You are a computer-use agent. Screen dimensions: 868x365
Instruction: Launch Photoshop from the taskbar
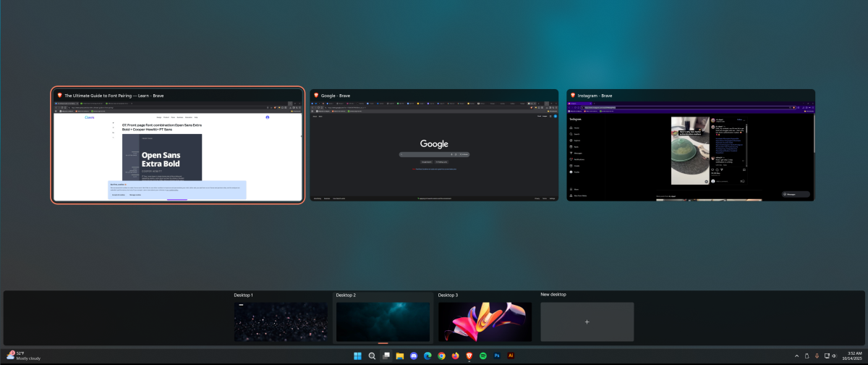(497, 356)
